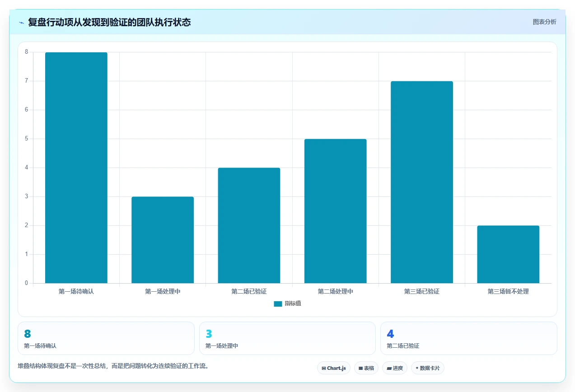Click the 图表分析 label in header

pos(544,22)
